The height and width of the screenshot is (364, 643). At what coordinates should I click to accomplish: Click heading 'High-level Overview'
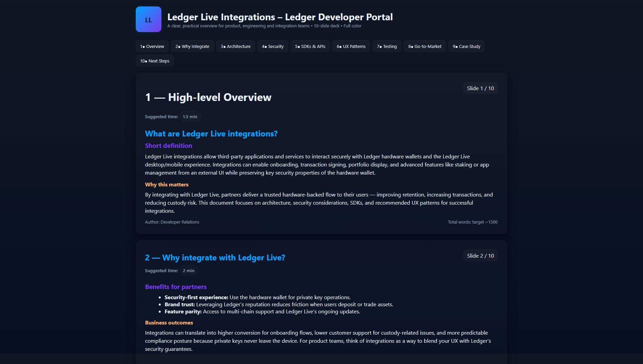tap(208, 97)
